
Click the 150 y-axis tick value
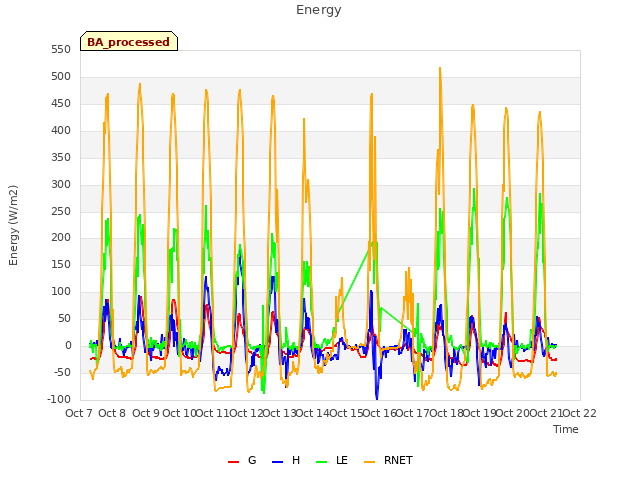(61, 264)
